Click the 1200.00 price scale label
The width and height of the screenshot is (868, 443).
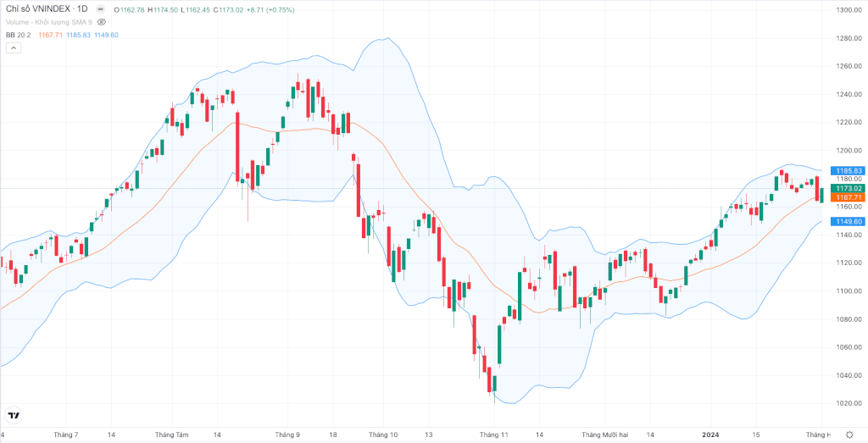[849, 151]
